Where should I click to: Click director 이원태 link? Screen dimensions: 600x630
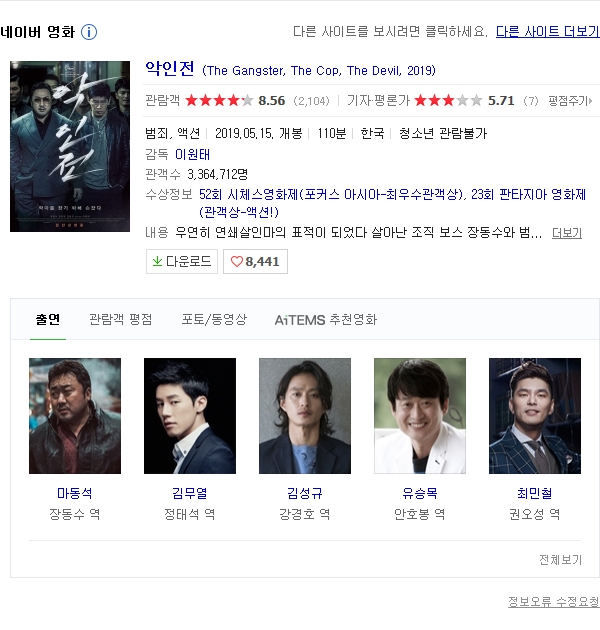(x=192, y=154)
